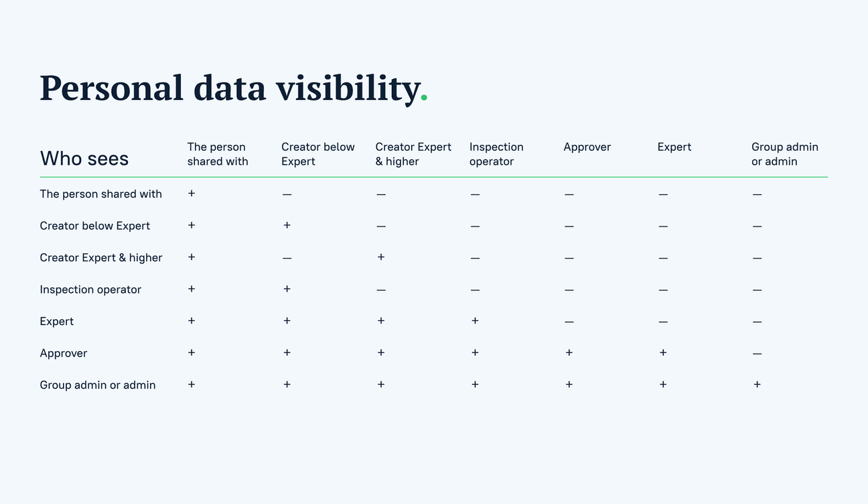Click the "Creator Expert & higher" column header
The height and width of the screenshot is (504, 868).
point(413,154)
